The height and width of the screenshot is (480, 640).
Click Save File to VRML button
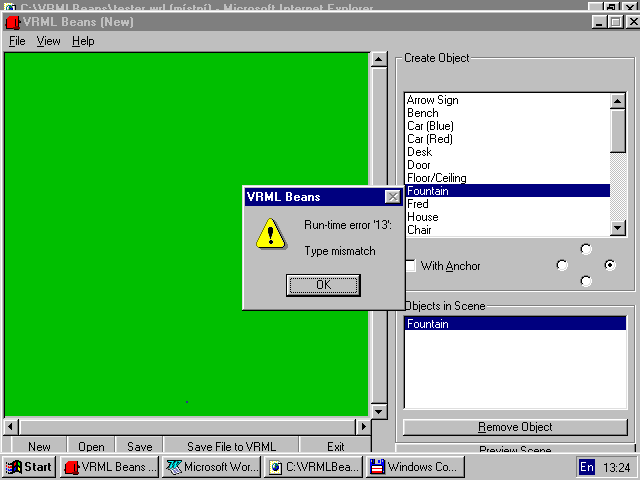231,446
